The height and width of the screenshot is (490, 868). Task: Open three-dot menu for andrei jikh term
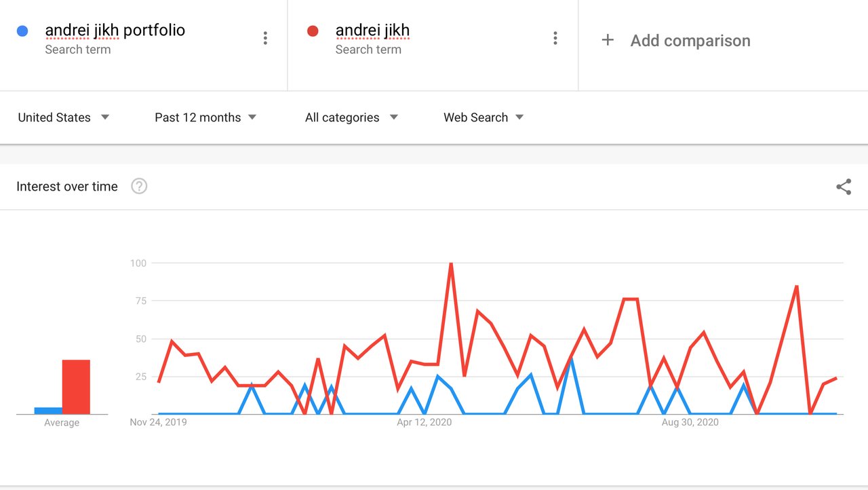click(x=555, y=39)
